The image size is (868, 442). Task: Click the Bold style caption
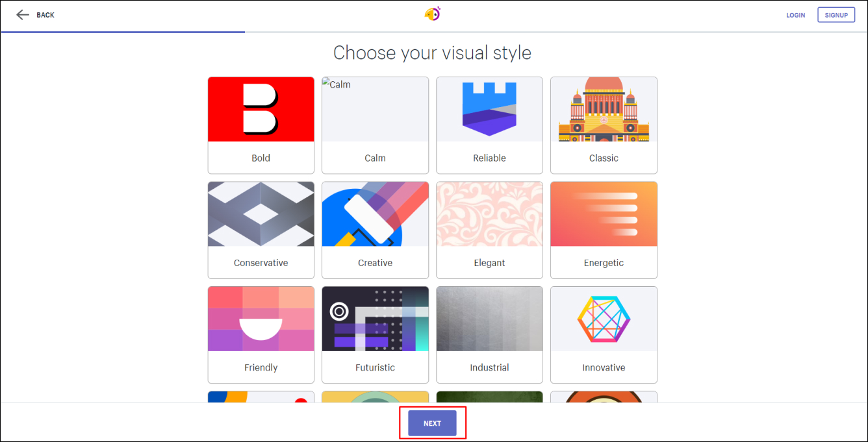tap(261, 158)
